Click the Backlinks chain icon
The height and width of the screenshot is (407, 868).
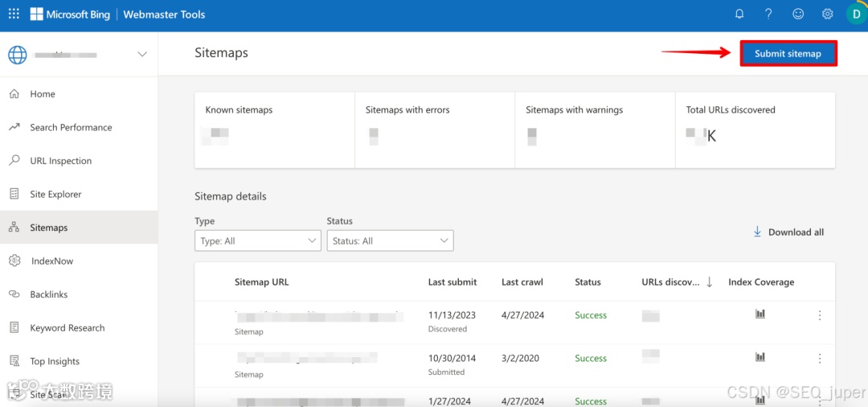[14, 294]
